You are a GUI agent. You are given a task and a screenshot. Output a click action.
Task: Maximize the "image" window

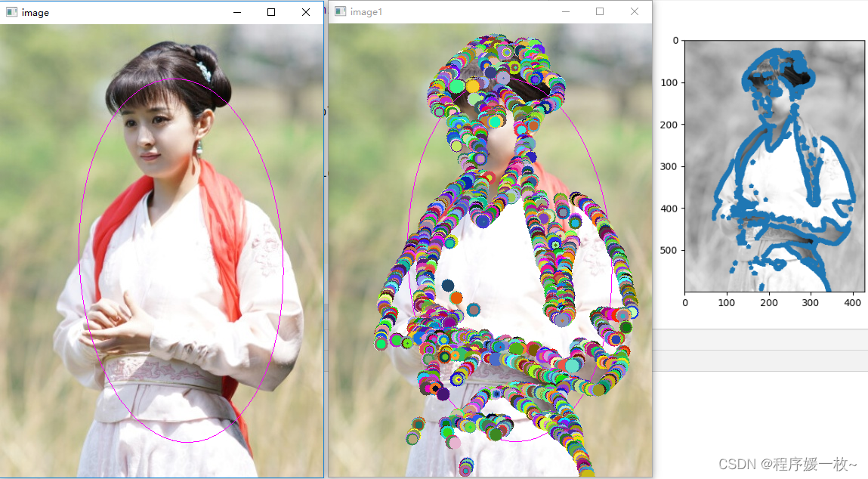pyautogui.click(x=271, y=12)
